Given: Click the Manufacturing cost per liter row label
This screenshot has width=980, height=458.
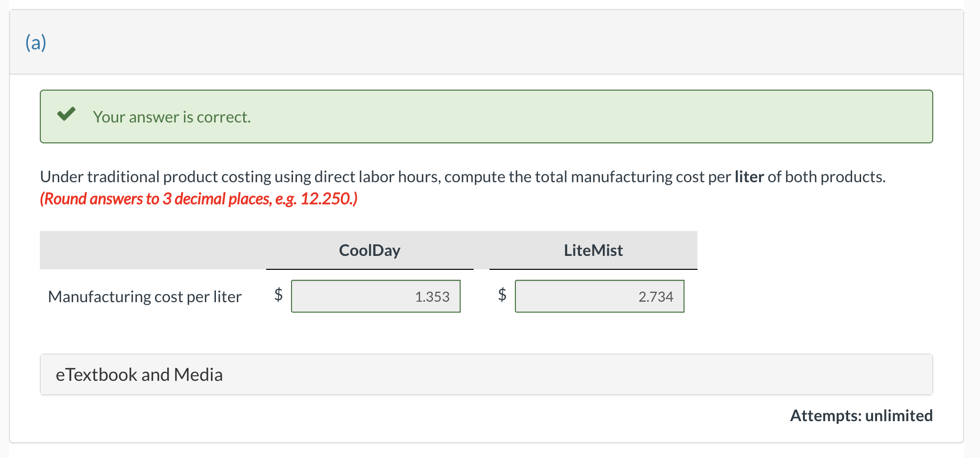Looking at the screenshot, I should coord(144,296).
